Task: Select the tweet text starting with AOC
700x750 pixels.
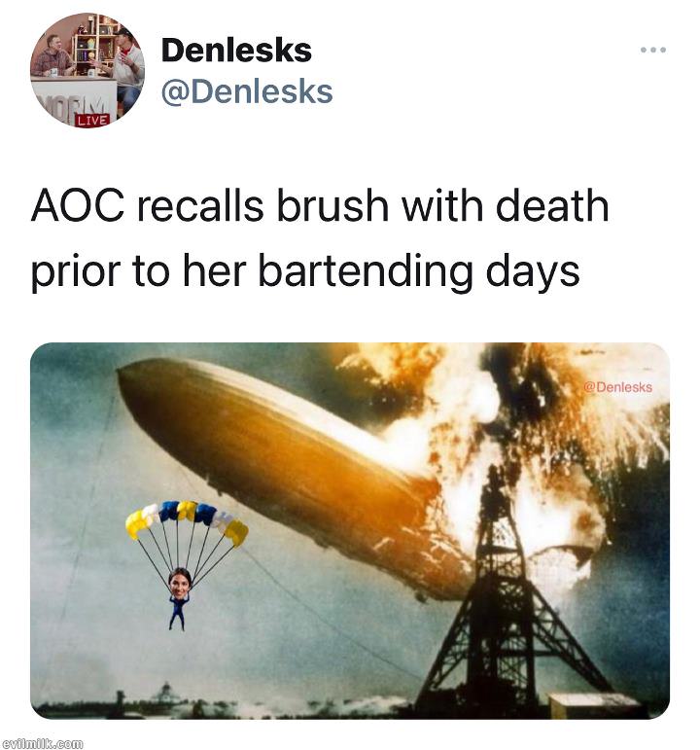Action: point(320,237)
